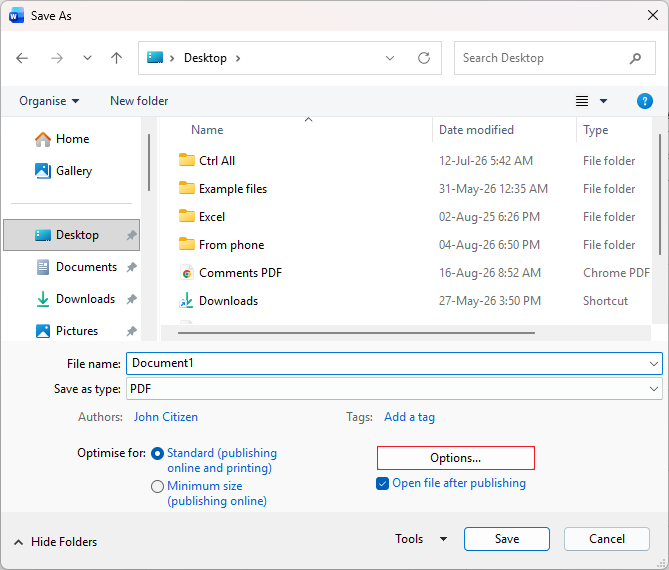Uncheck Open file after publishing
This screenshot has width=669, height=570.
(382, 483)
